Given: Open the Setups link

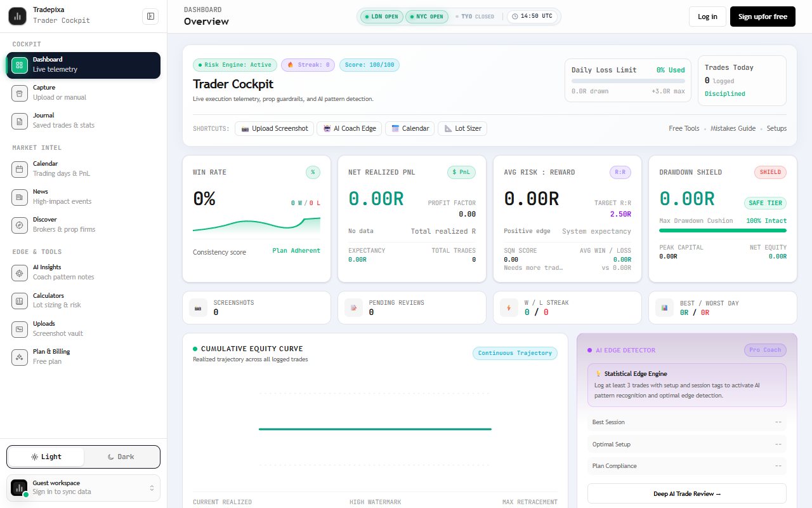Looking at the screenshot, I should click(x=776, y=128).
